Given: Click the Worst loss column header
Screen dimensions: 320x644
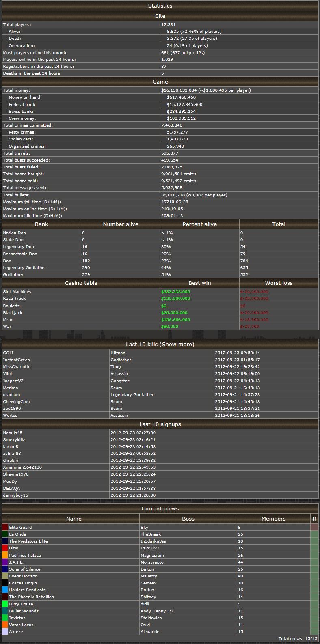Looking at the screenshot, I should 279,283.
